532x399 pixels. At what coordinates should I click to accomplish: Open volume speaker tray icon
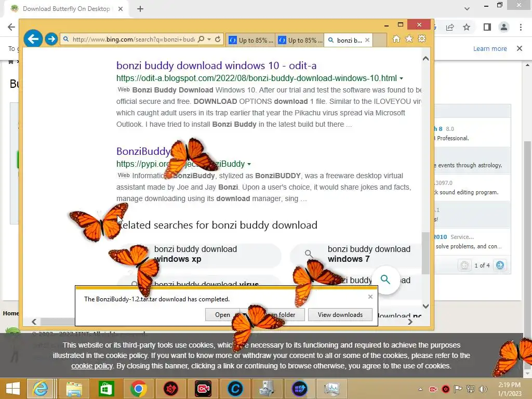483,389
